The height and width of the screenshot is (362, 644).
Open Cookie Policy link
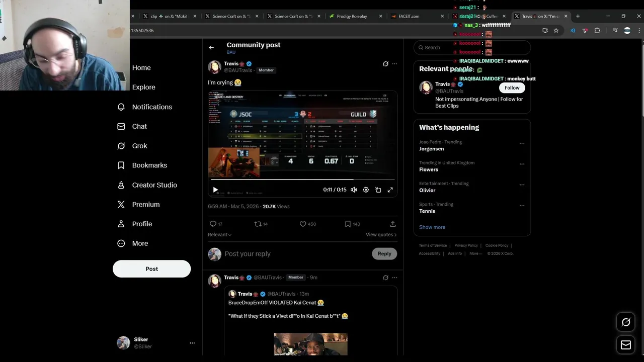[497, 245]
